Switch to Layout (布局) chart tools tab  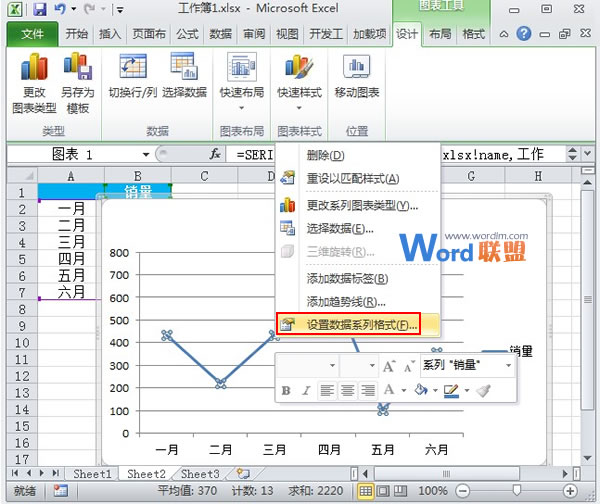pos(440,34)
